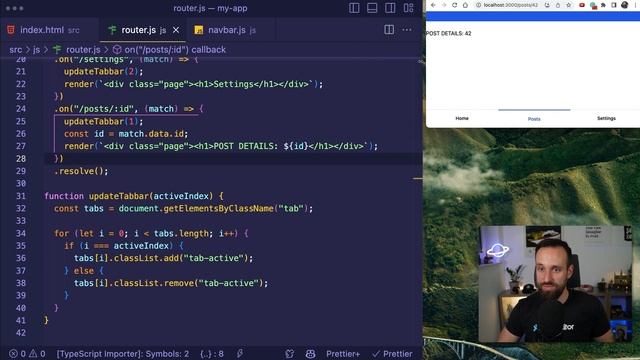Click red extension icon in browser toolbar
This screenshot has width=640, height=360.
(582, 5)
